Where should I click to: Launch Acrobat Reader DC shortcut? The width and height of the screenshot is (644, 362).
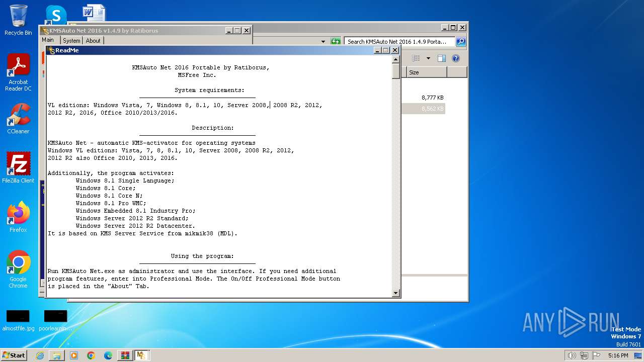coord(18,72)
